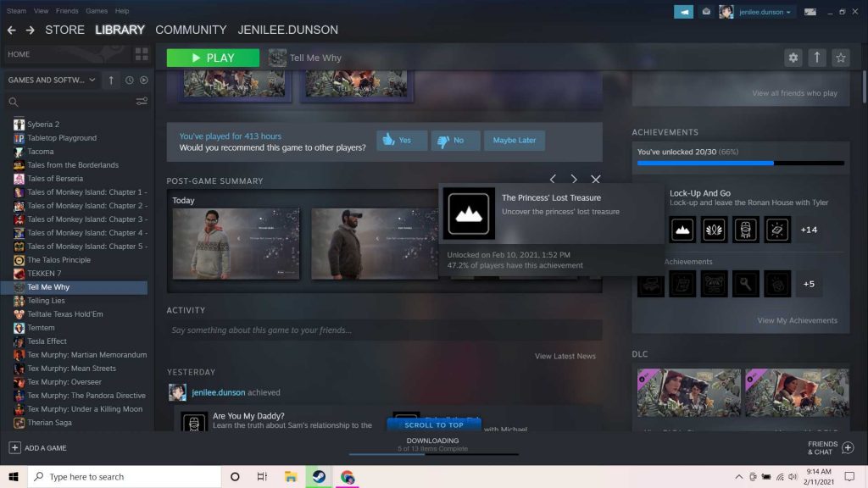Open the inbox envelope icon
The height and width of the screenshot is (488, 868).
click(706, 12)
